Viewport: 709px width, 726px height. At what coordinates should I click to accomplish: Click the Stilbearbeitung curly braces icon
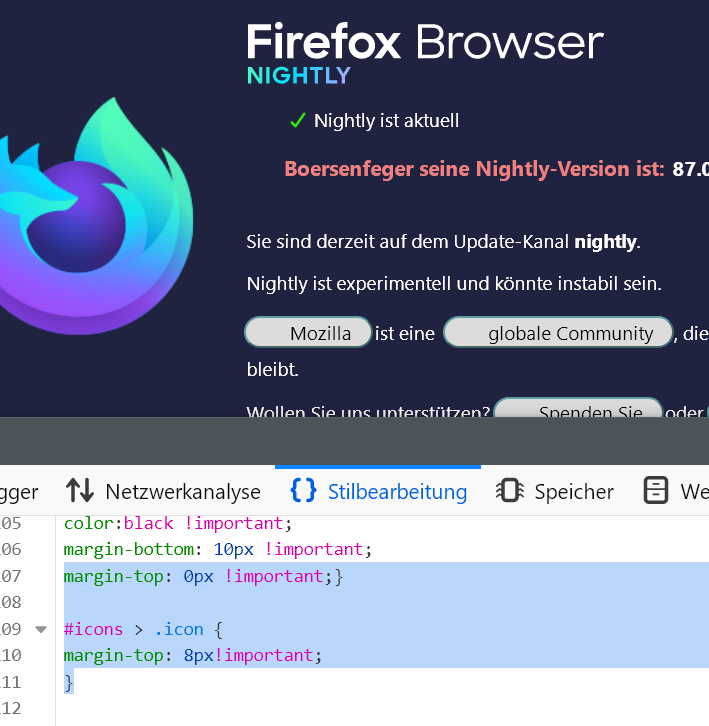coord(303,491)
